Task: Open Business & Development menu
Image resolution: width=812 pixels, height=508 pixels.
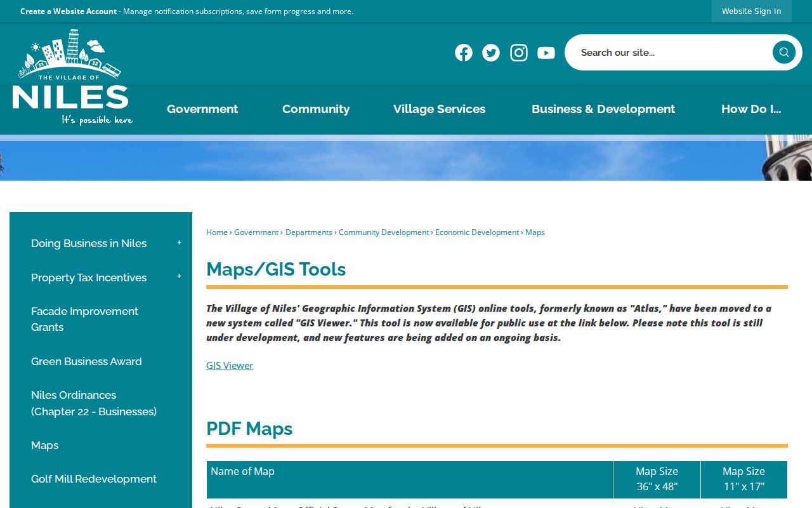Action: (x=603, y=109)
